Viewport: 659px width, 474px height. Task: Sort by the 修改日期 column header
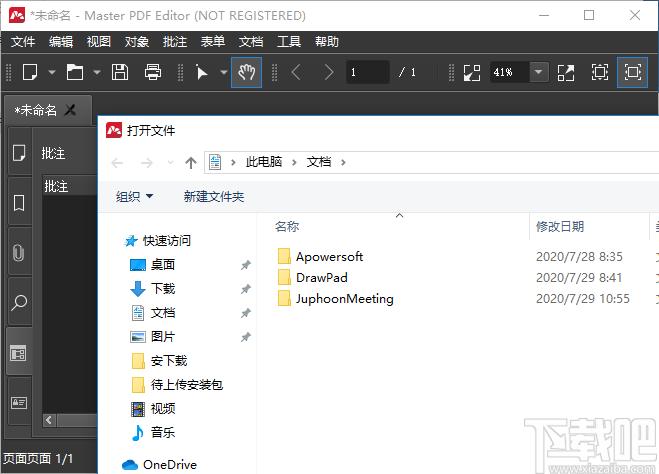click(x=560, y=226)
